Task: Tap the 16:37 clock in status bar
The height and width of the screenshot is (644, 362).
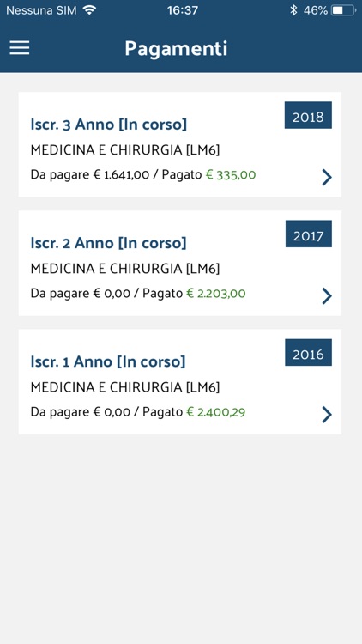Action: pyautogui.click(x=183, y=10)
